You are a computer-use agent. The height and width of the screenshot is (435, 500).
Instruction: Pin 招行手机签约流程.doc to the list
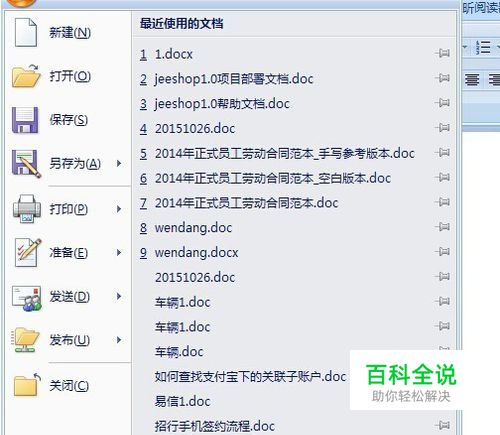point(443,425)
